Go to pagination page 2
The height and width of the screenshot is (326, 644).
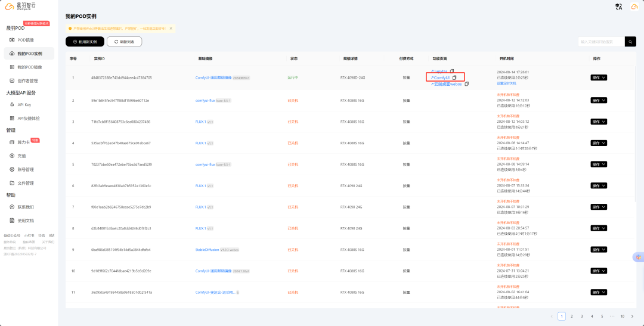(x=572, y=316)
